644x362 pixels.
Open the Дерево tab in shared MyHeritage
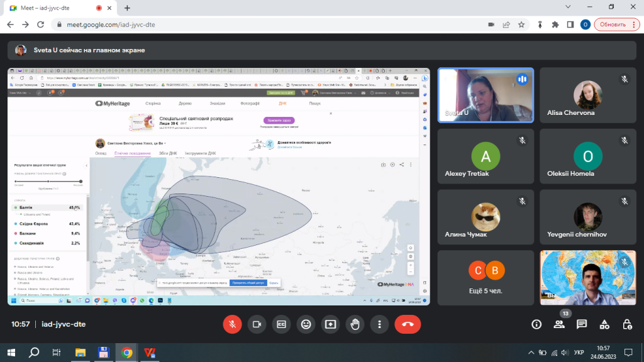(x=186, y=104)
